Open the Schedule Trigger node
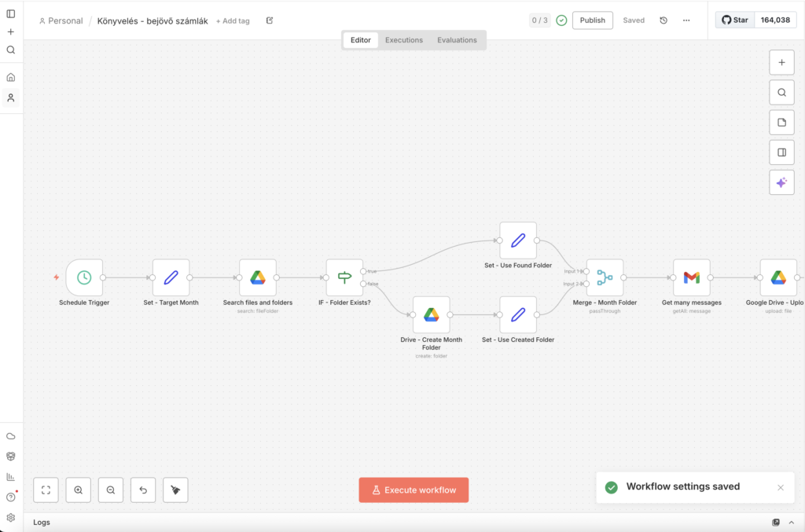The image size is (805, 532). click(x=84, y=277)
